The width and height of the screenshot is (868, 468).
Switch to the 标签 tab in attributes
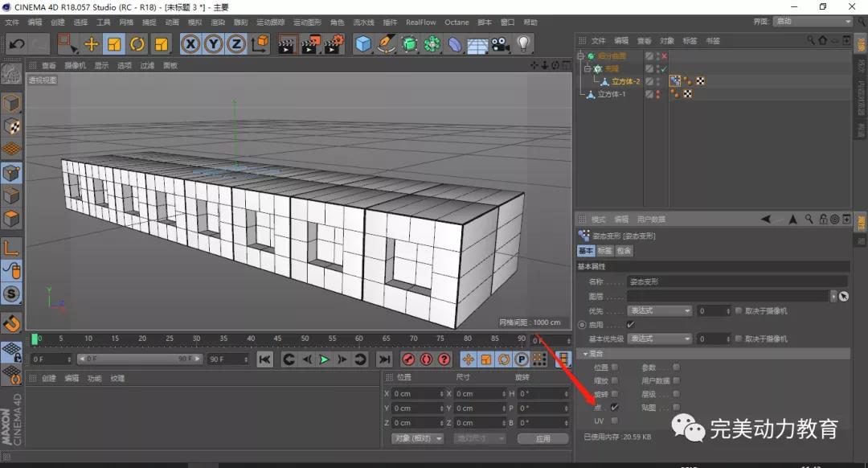pos(604,251)
